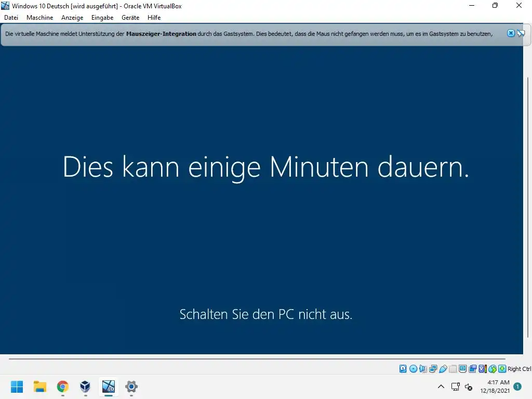Open the Maschine menu
This screenshot has width=532, height=399.
pyautogui.click(x=39, y=18)
